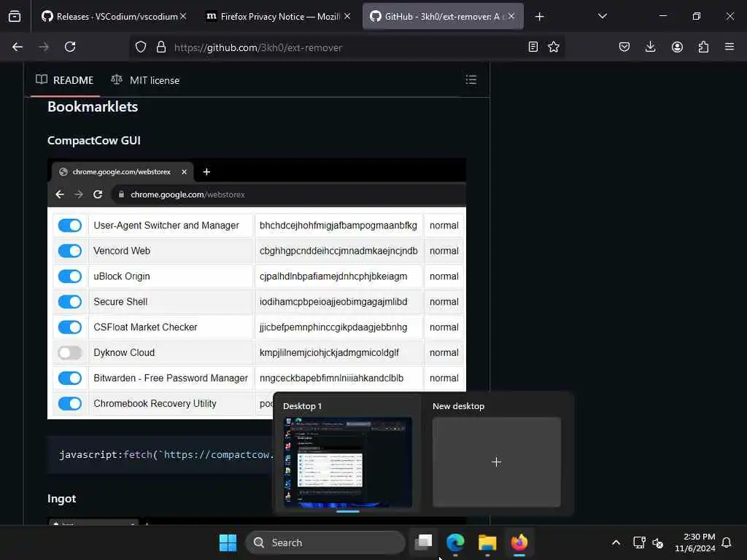747x560 pixels.
Task: Toggle Vencord Web extension switch
Action: (x=70, y=251)
